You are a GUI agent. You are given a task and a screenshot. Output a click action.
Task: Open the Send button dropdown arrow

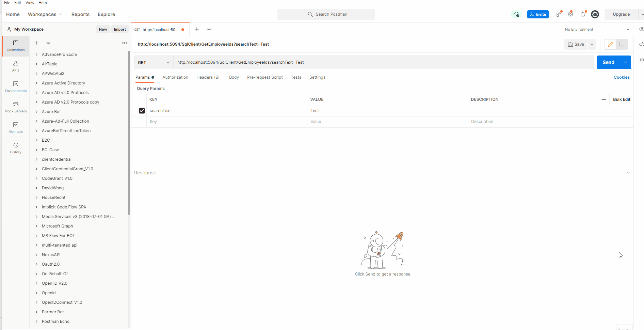626,62
